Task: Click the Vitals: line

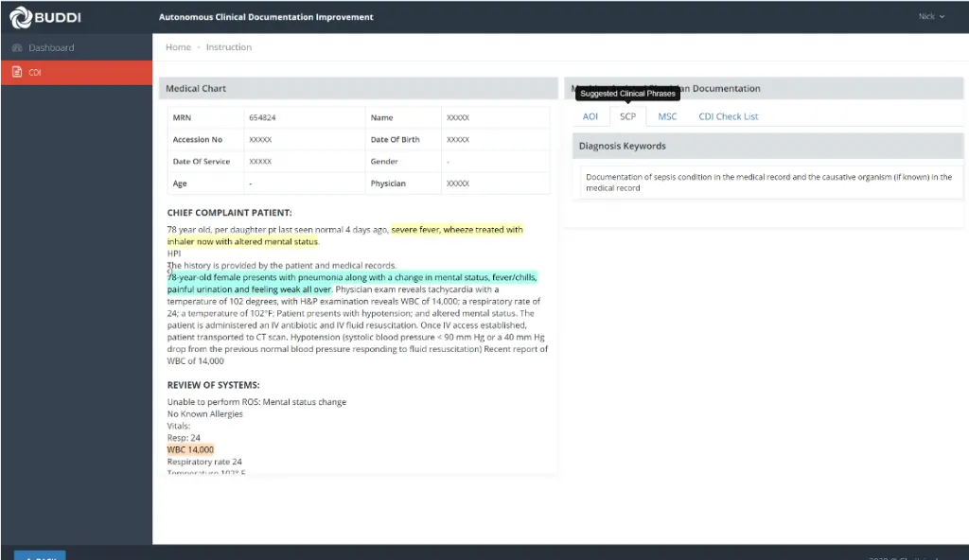Action: pyautogui.click(x=179, y=426)
